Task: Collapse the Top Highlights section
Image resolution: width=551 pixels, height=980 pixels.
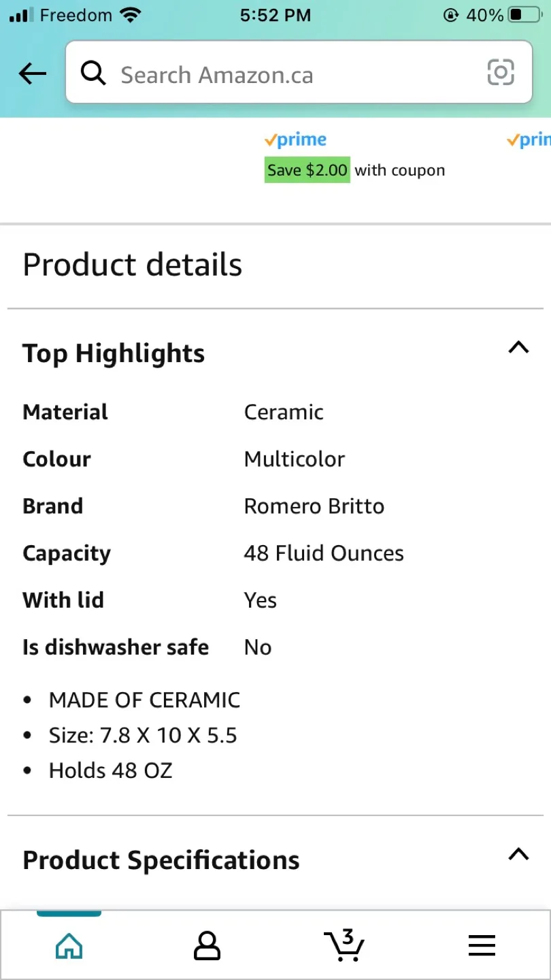Action: coord(518,348)
